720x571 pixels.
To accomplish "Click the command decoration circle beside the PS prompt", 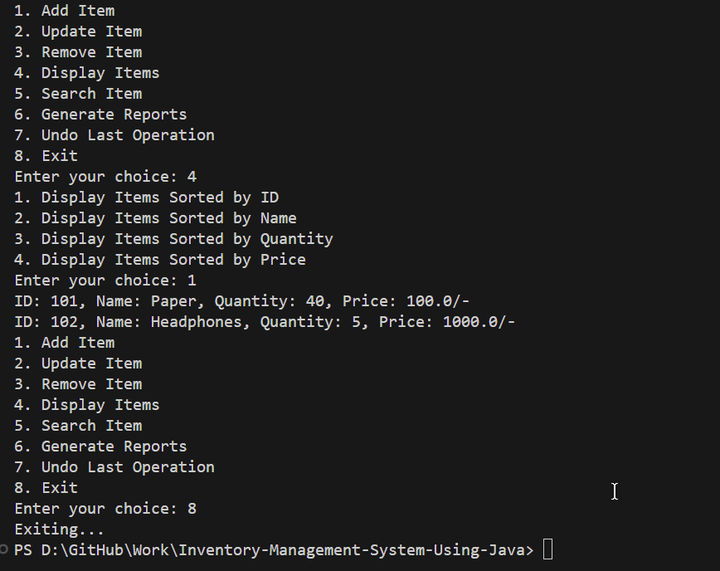I will point(5,550).
